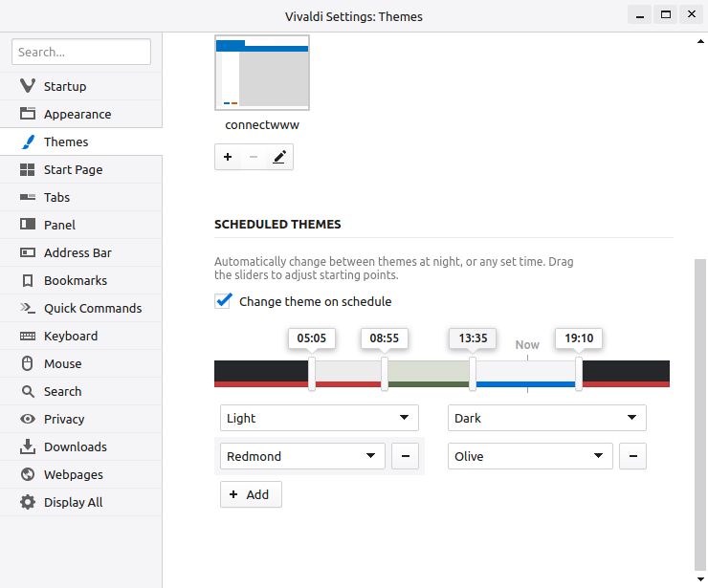Click the Quick Commands prompt icon
Screen dimensions: 708x588
[x=28, y=308]
